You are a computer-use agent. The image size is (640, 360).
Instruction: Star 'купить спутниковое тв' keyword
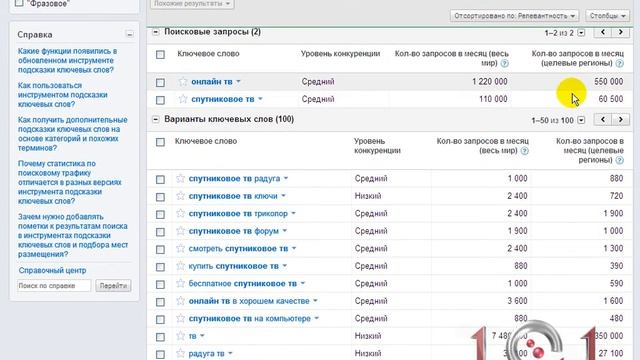180,266
